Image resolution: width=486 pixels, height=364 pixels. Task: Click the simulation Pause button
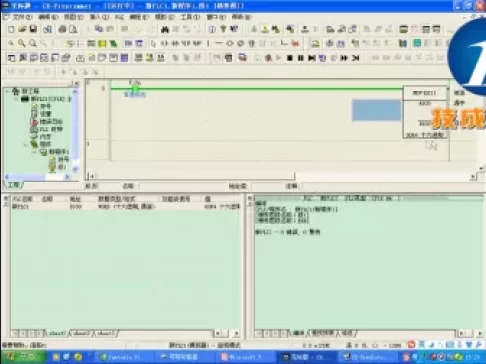301,58
